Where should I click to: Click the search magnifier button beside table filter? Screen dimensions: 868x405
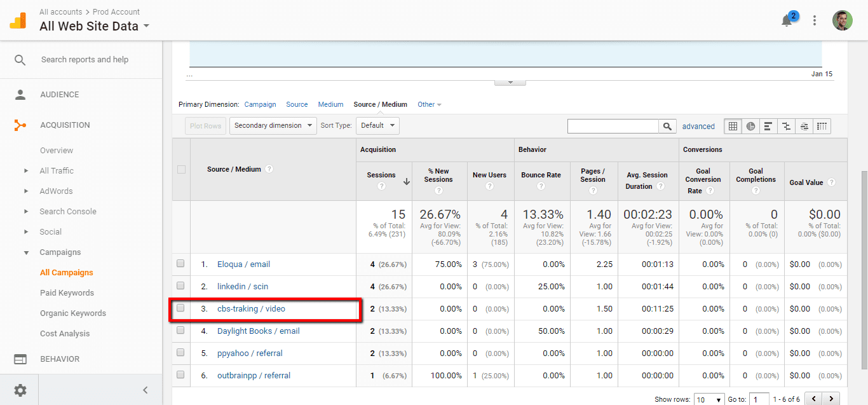[667, 127]
